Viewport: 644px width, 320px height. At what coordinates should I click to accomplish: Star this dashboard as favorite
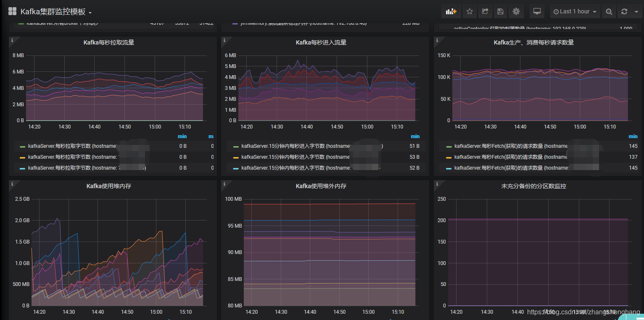click(470, 12)
